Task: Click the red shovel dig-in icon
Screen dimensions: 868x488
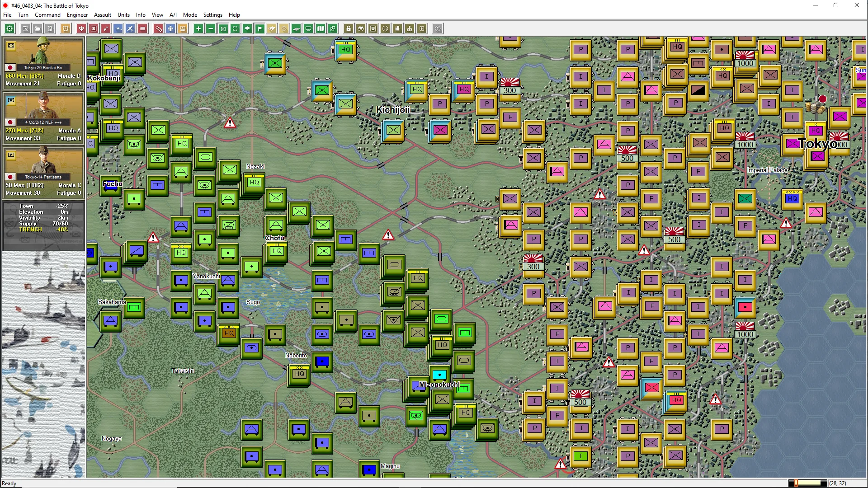Action: pos(106,28)
